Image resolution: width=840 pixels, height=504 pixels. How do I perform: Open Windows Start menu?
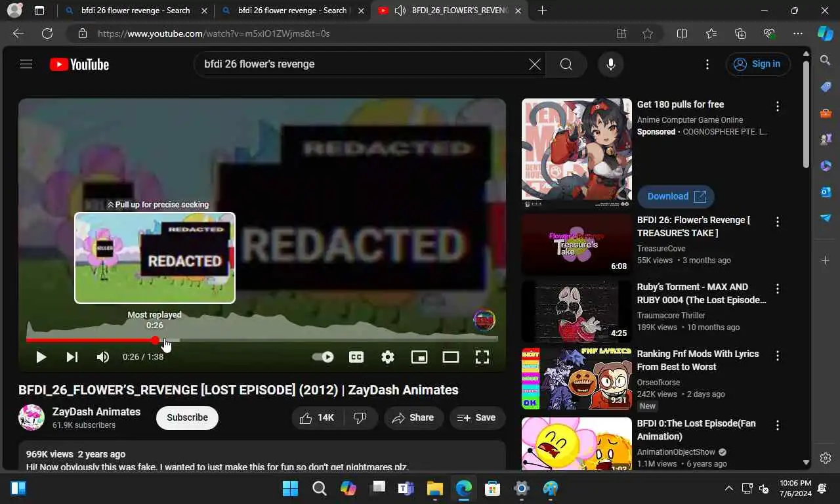[290, 488]
